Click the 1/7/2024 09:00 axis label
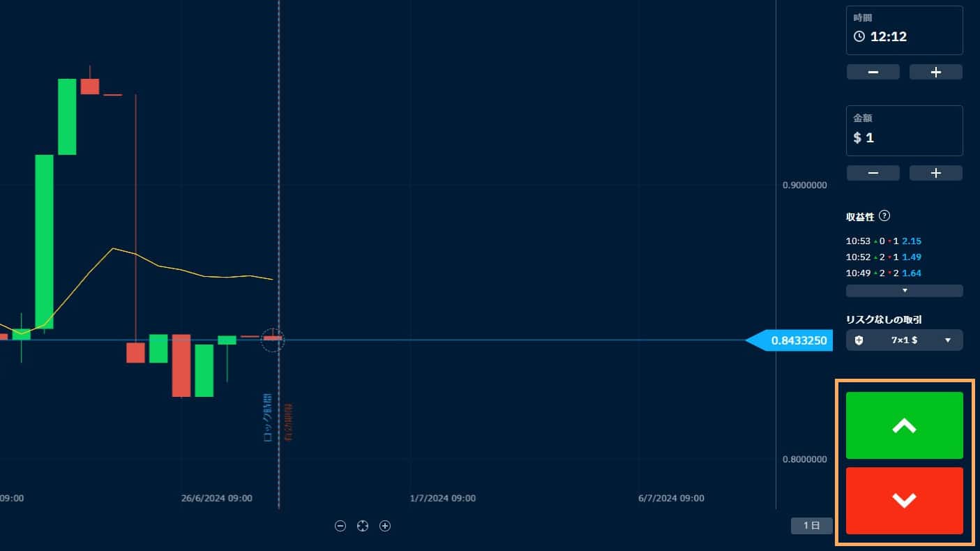 coord(443,499)
